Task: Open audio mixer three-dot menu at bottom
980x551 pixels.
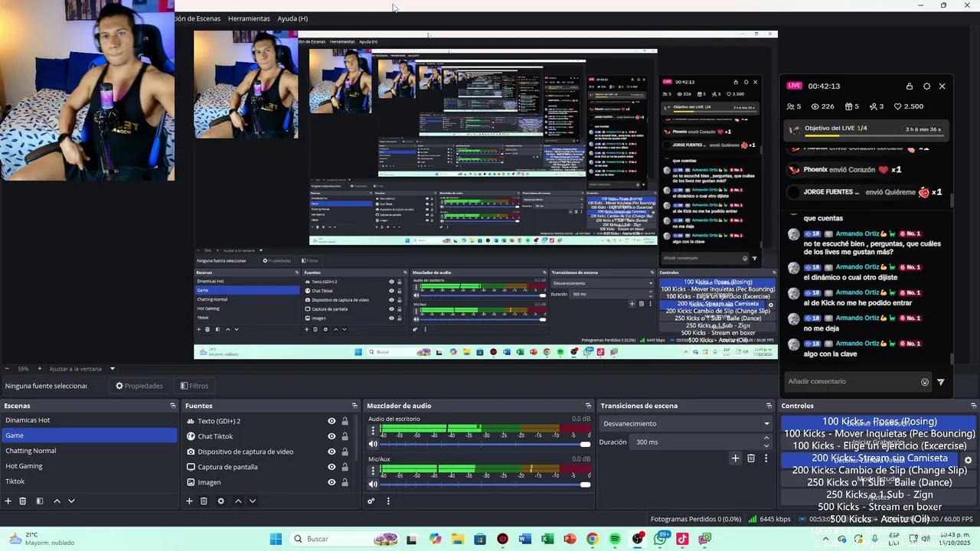Action: point(388,501)
